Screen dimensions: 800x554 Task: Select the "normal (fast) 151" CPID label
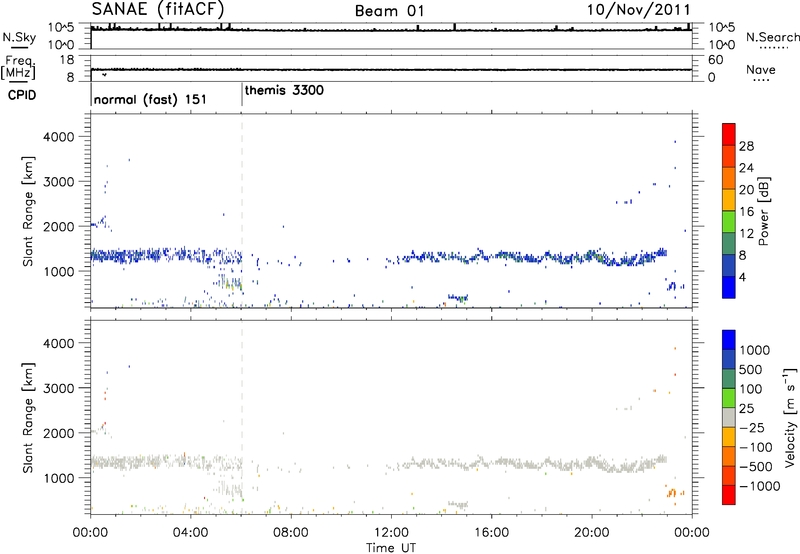[x=150, y=99]
